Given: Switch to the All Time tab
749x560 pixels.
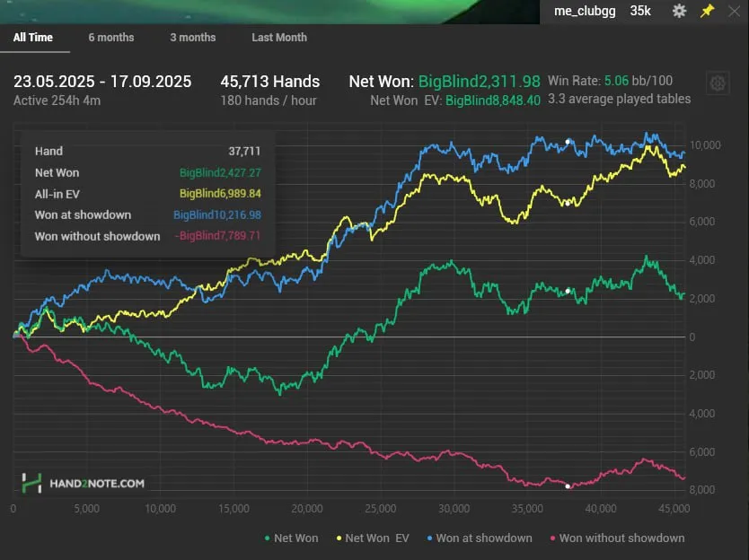Looking at the screenshot, I should coord(32,38).
